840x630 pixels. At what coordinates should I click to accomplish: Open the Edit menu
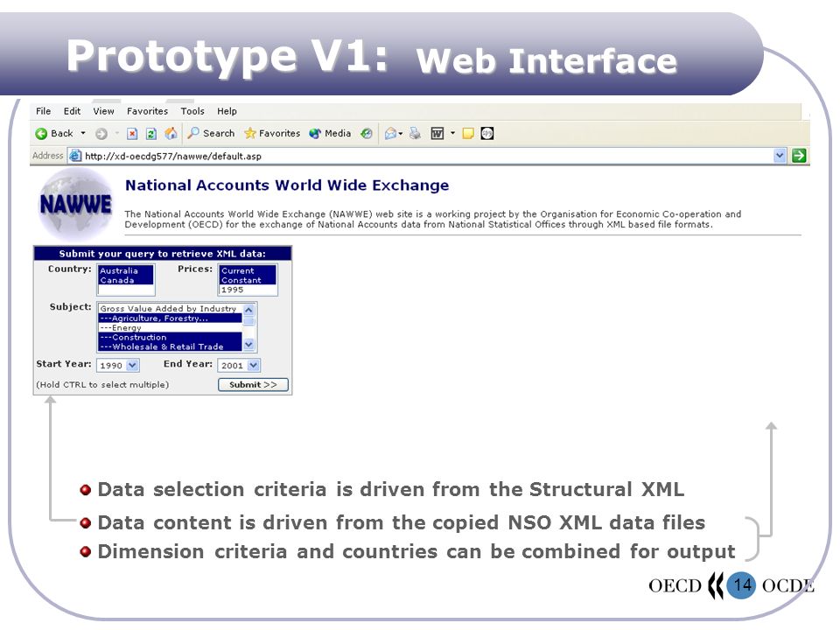coord(72,111)
